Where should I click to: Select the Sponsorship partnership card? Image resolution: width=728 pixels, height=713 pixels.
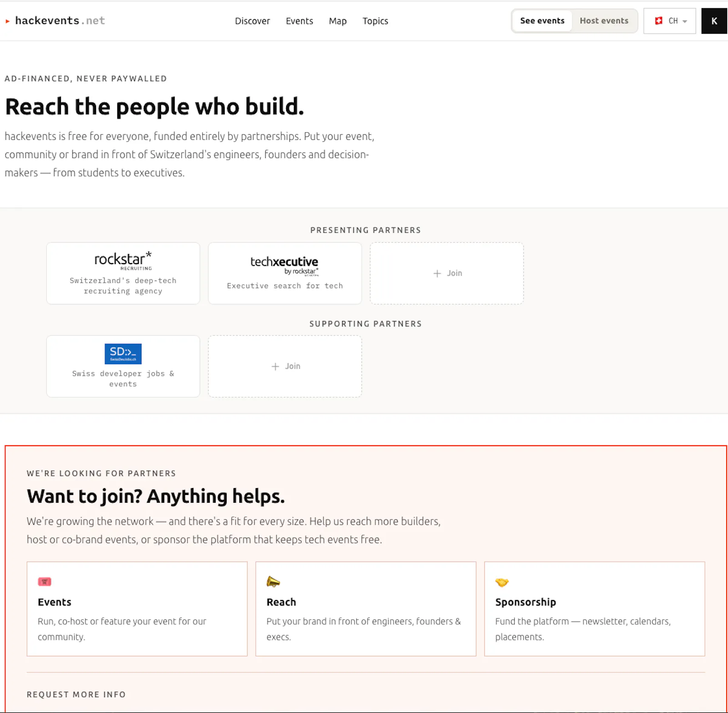[x=595, y=609]
